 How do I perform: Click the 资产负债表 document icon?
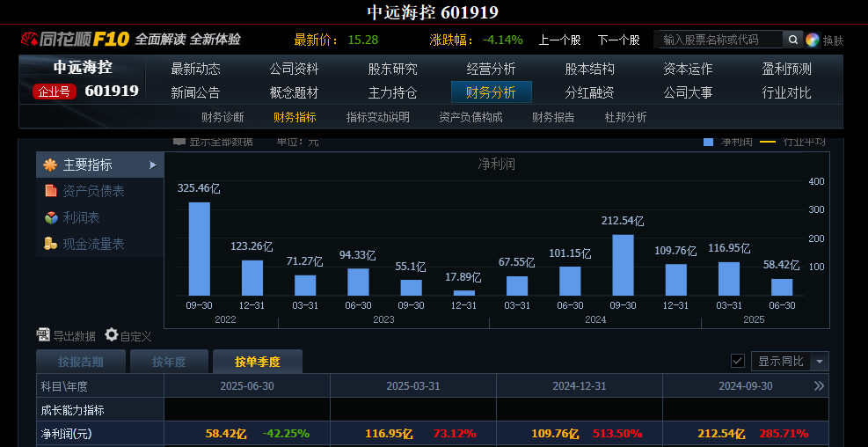[51, 191]
